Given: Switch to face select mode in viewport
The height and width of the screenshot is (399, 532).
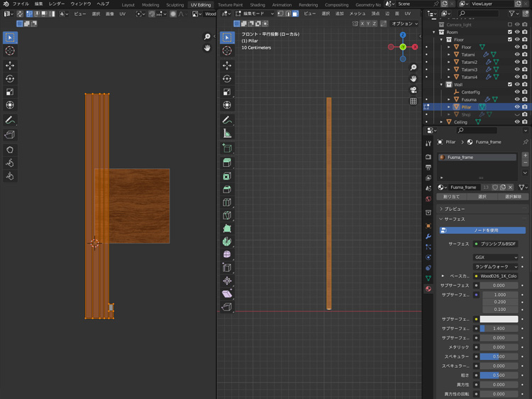Looking at the screenshot, I should (x=295, y=13).
